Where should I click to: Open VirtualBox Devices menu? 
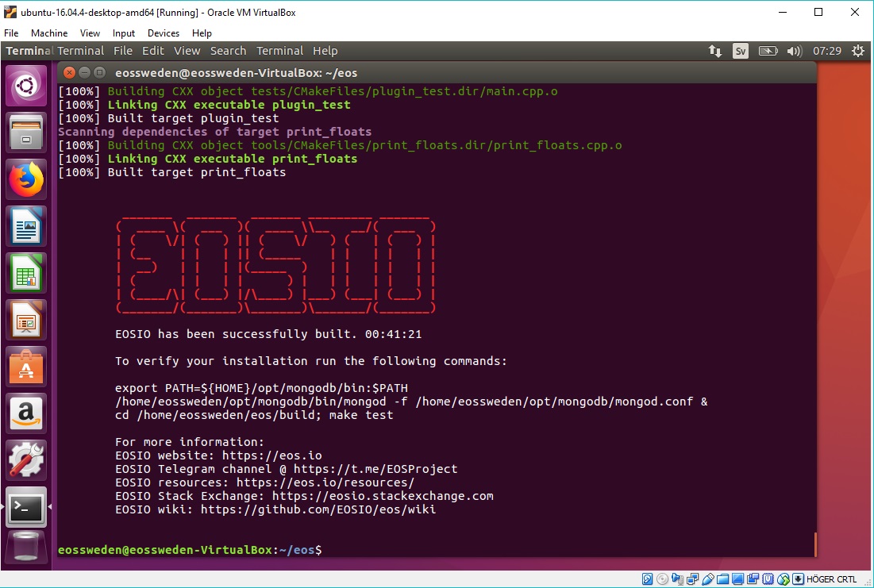[164, 33]
